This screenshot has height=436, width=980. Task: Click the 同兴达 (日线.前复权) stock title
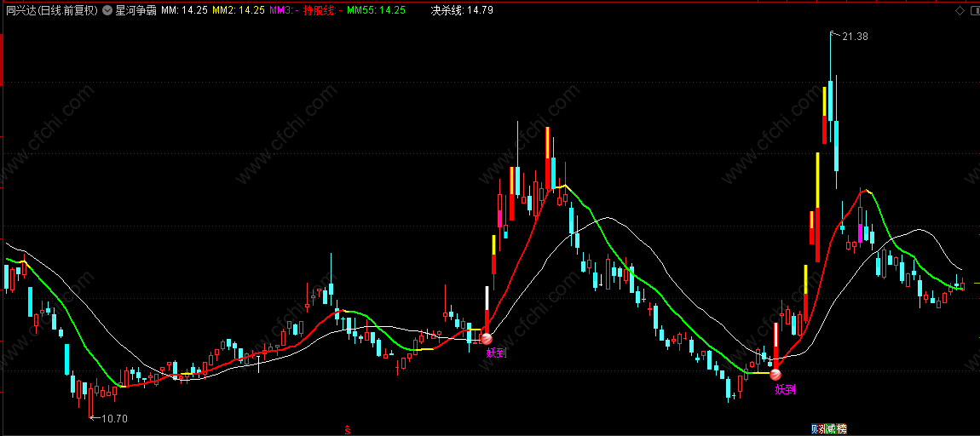[52, 10]
